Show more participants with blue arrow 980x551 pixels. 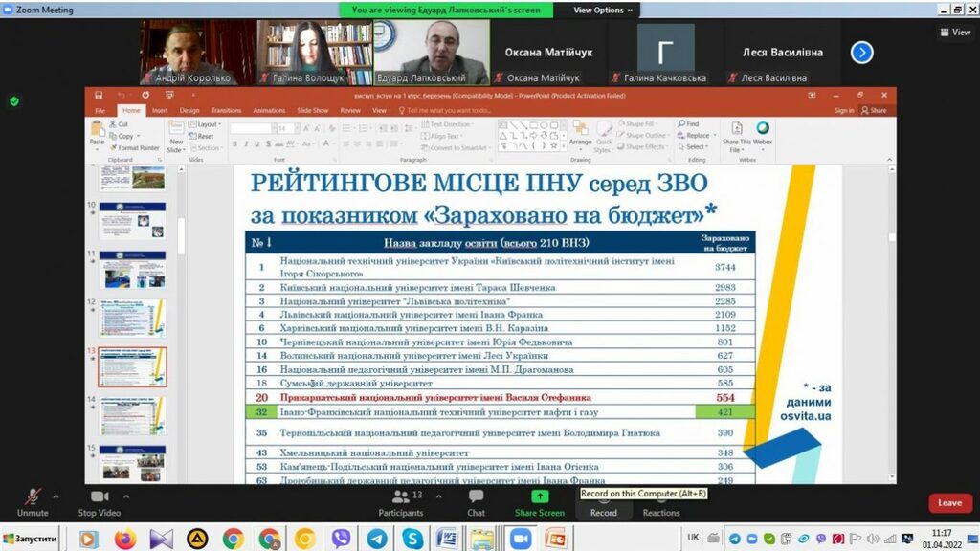pos(861,53)
